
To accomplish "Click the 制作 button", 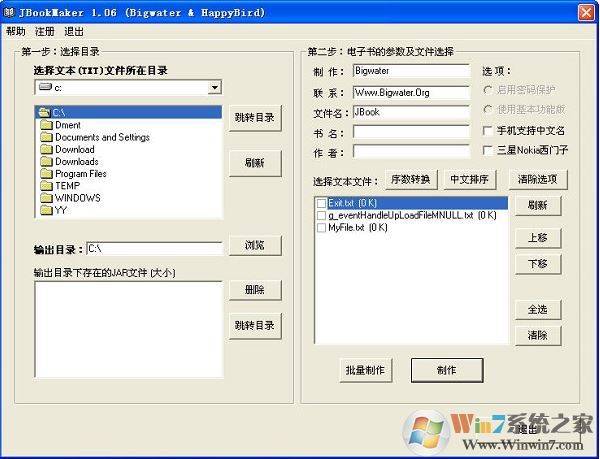I will (447, 370).
